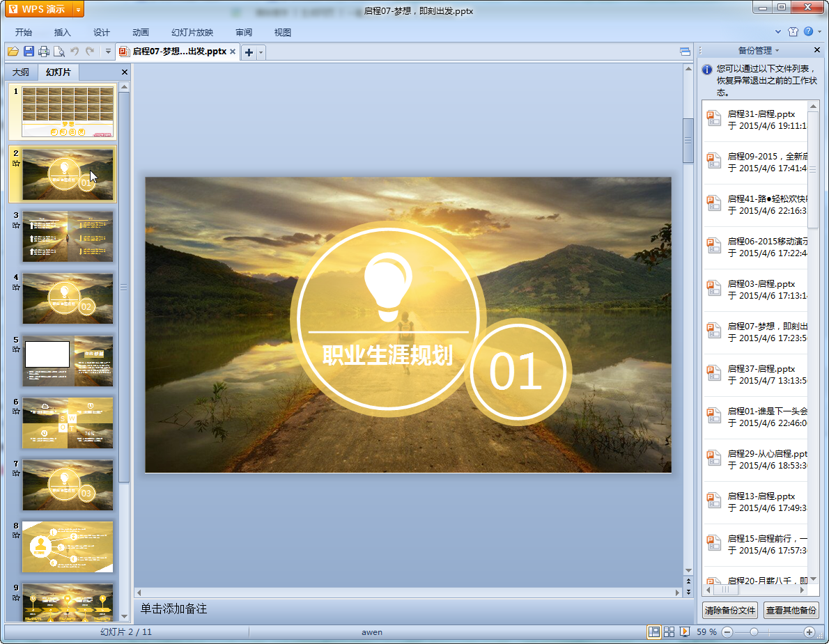Click the file icon beside 启程29-从心启程
Image resolution: width=829 pixels, height=644 pixels.
(x=714, y=458)
